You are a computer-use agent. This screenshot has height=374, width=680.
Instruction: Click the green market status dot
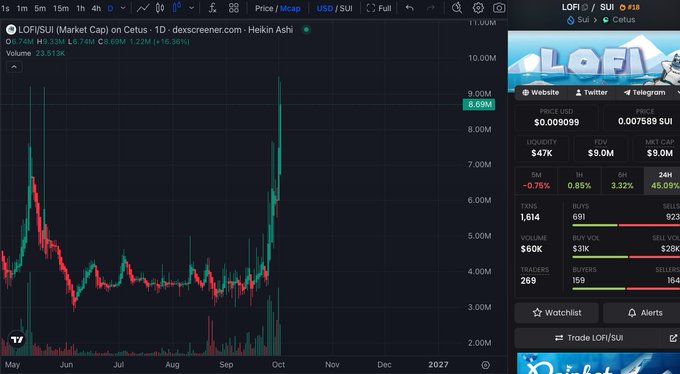tap(307, 30)
